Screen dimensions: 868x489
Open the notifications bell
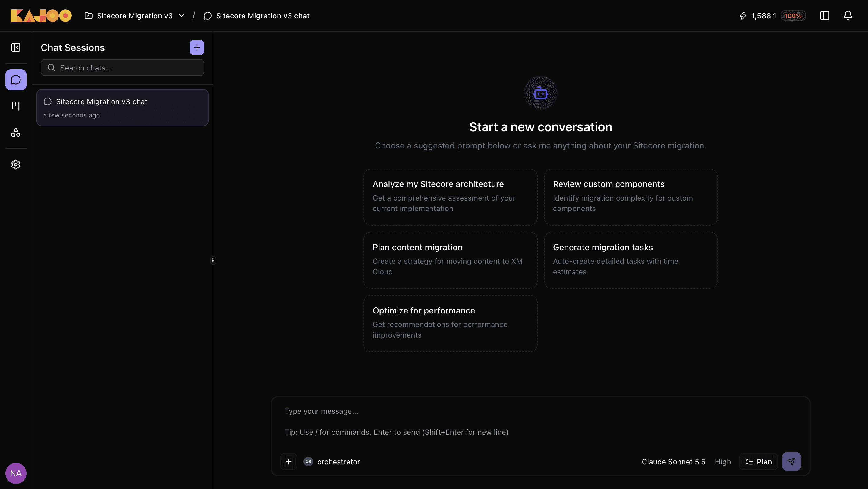[x=848, y=15]
